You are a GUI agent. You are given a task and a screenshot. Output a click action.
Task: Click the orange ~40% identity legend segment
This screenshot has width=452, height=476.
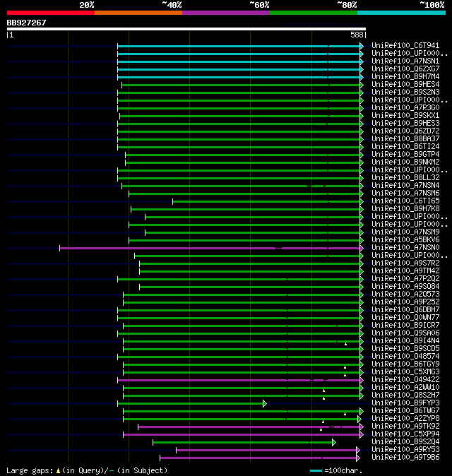pyautogui.click(x=138, y=13)
